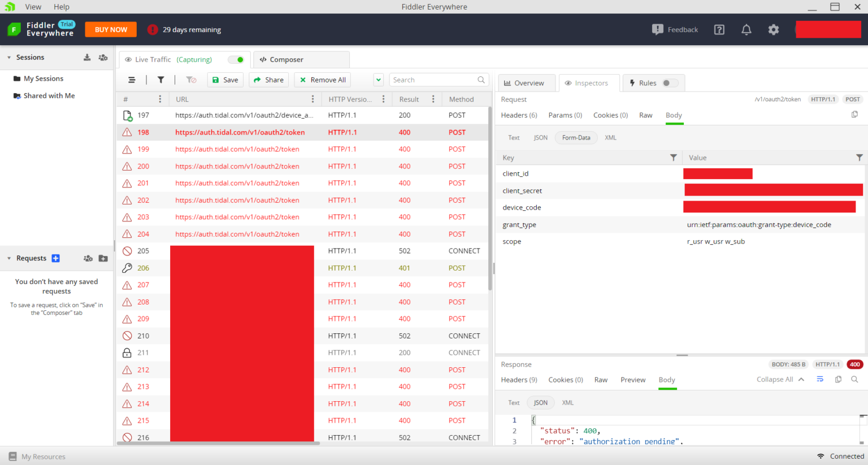The height and width of the screenshot is (465, 868).
Task: Copy the response body icon
Action: tap(838, 379)
